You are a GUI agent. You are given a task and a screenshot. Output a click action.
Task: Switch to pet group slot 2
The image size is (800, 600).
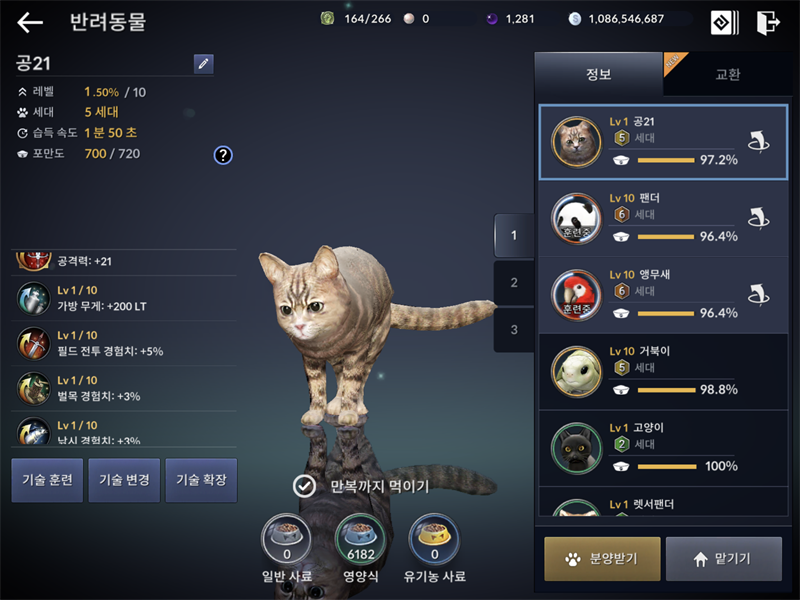pyautogui.click(x=514, y=283)
